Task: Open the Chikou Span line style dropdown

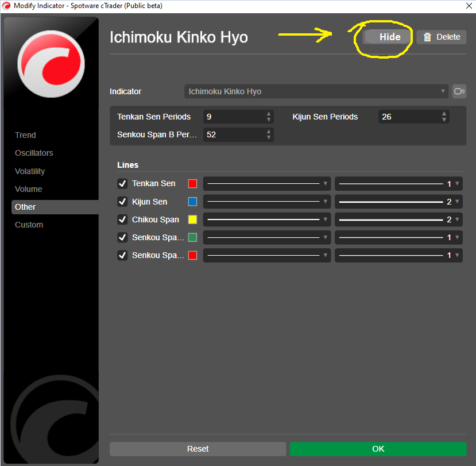Action: point(267,219)
